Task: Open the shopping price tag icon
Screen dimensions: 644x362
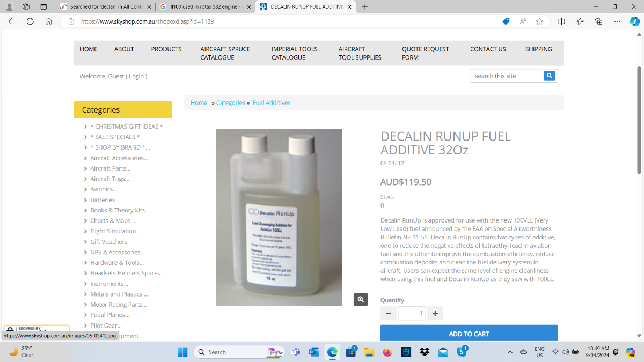Action: tap(506, 21)
